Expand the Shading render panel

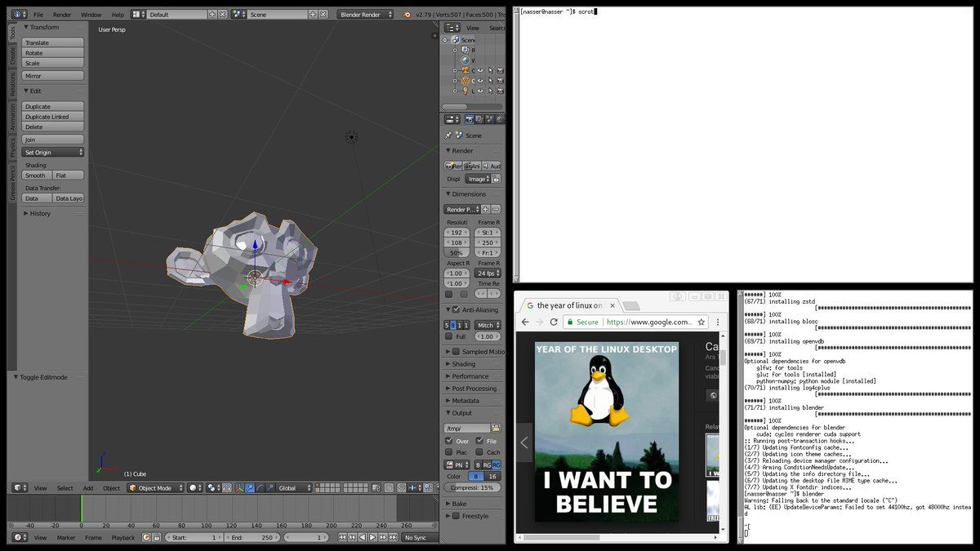tap(463, 364)
